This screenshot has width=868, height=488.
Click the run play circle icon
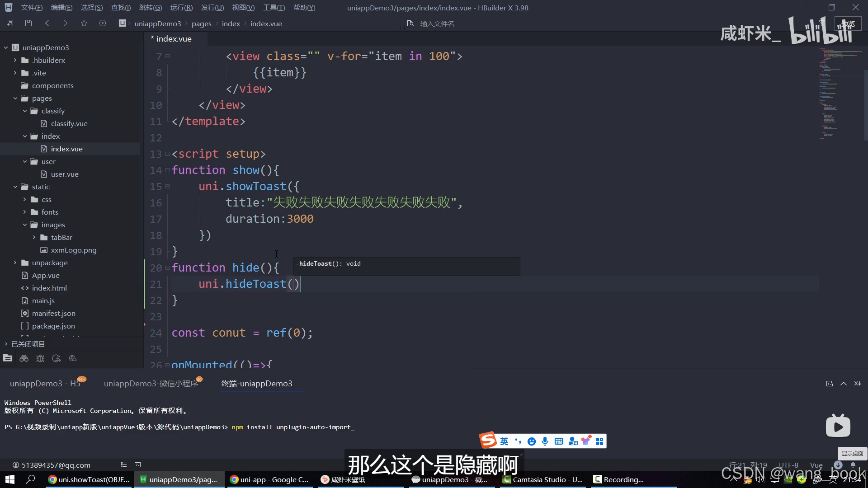(103, 23)
